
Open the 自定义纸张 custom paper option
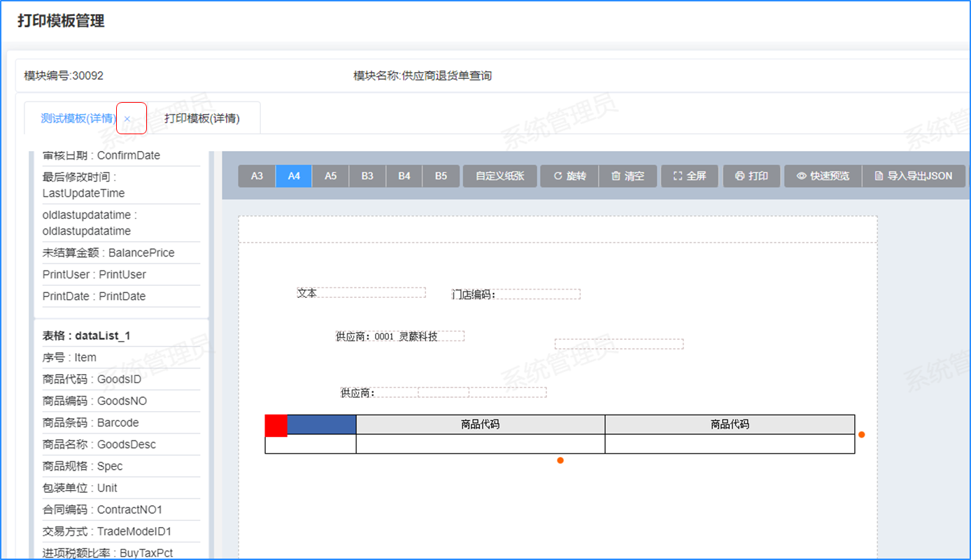point(499,176)
